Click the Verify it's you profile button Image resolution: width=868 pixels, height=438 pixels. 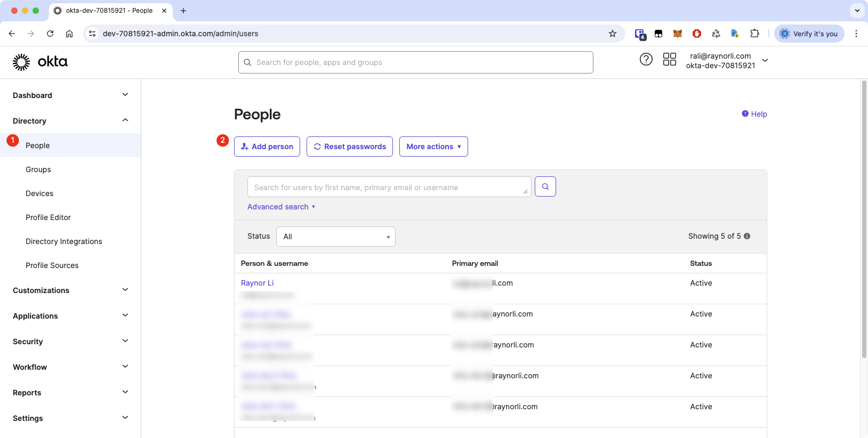click(x=809, y=34)
